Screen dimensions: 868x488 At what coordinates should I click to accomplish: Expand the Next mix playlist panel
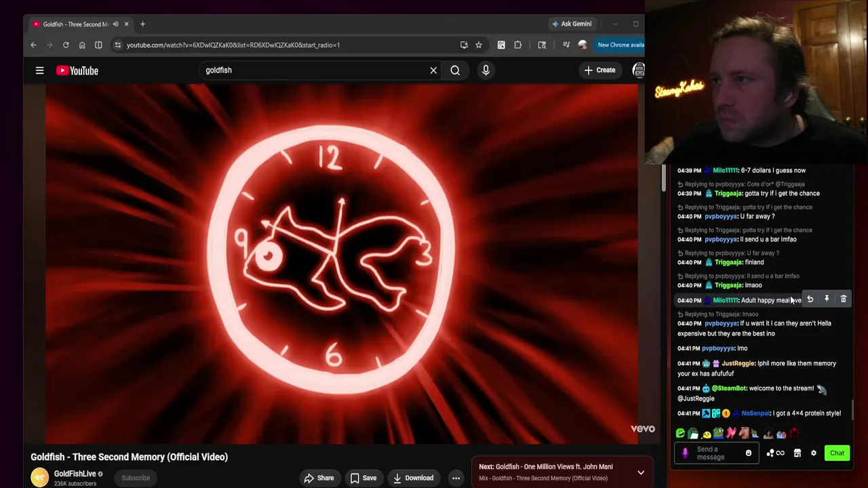[x=641, y=472]
